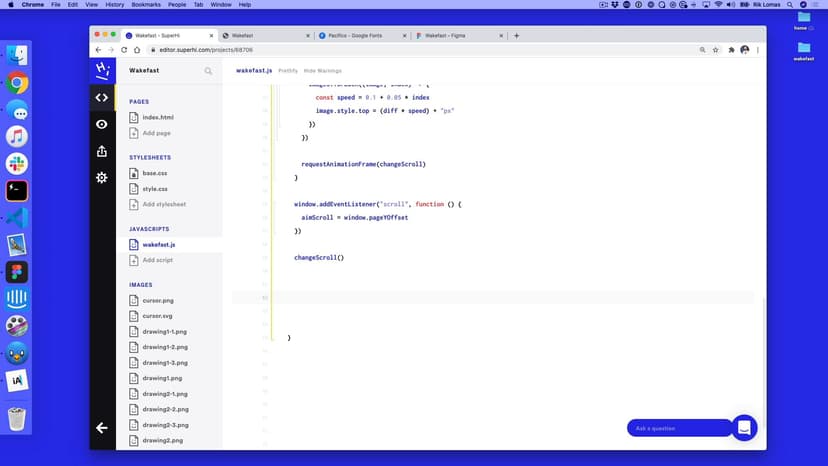The height and width of the screenshot is (466, 828).
Task: Click the search icon beside Wakefast
Action: click(x=208, y=71)
